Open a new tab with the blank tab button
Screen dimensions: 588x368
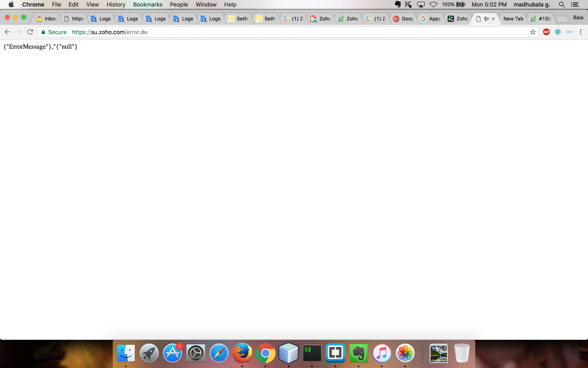pyautogui.click(x=562, y=19)
